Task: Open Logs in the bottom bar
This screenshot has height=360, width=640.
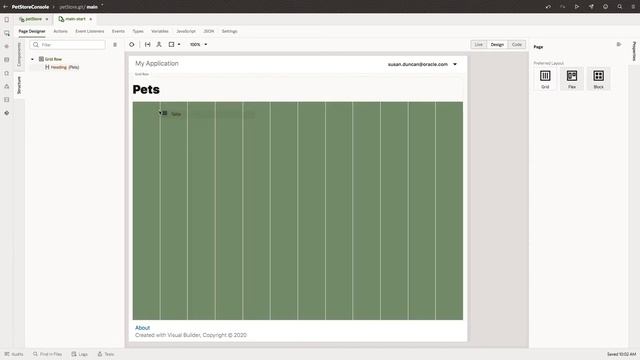Action: point(80,354)
